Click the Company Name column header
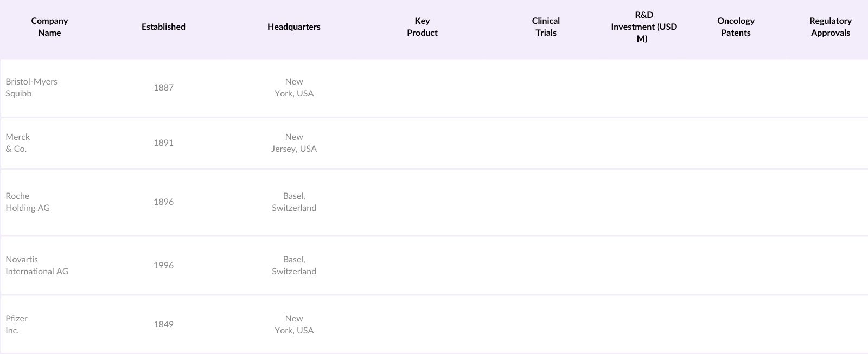The height and width of the screenshot is (354, 868). 49,27
